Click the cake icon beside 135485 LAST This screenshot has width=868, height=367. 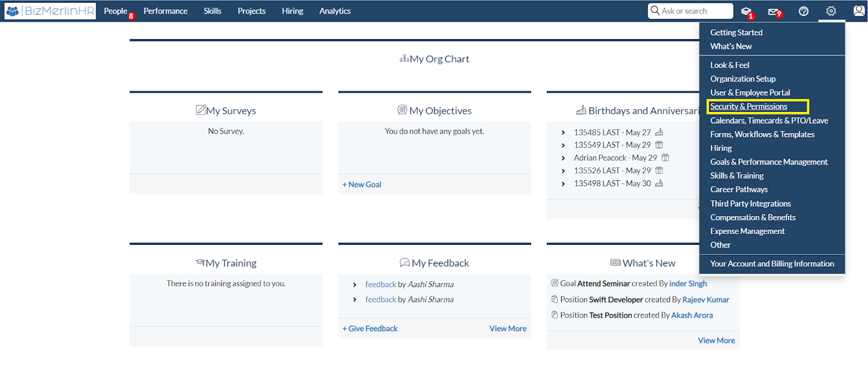(x=659, y=132)
